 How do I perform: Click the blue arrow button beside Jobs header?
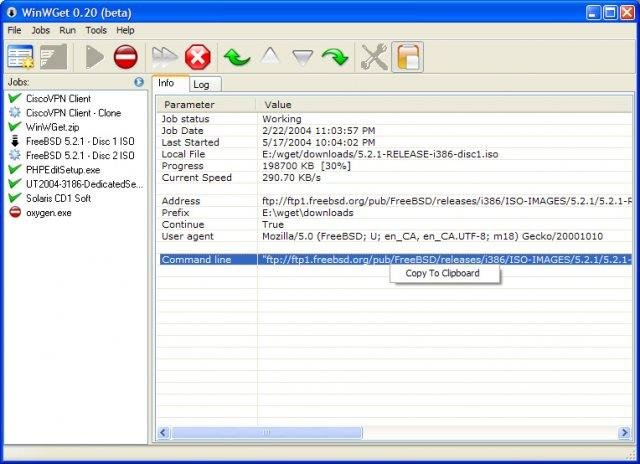click(x=139, y=82)
